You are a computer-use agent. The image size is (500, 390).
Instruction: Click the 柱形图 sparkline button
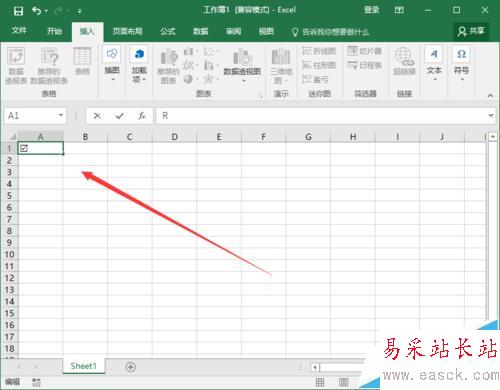click(x=319, y=65)
